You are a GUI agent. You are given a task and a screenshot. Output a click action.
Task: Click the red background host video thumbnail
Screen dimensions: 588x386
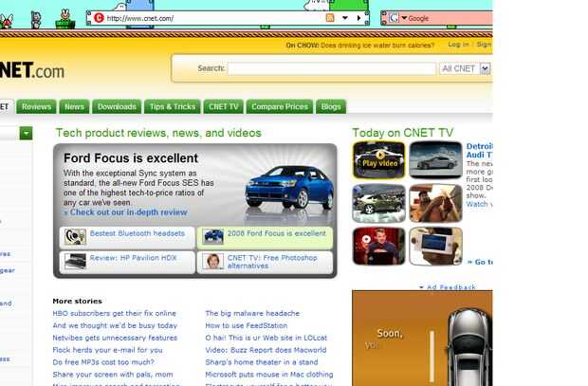pos(379,247)
